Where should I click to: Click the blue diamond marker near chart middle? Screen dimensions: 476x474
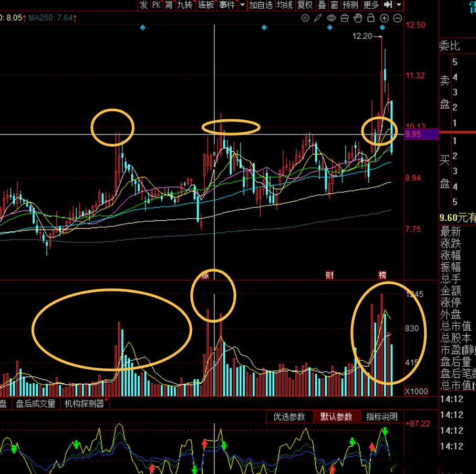(x=264, y=28)
